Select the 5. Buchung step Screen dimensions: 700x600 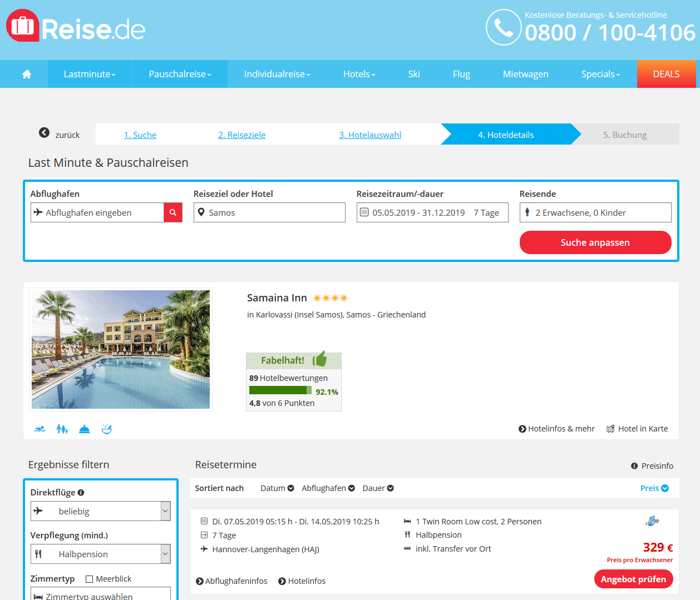[x=625, y=135]
